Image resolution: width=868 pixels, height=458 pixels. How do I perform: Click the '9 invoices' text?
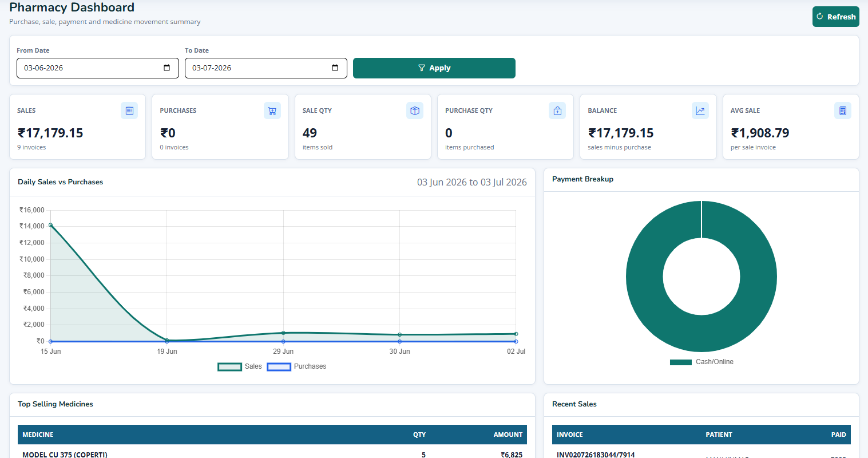(31, 147)
